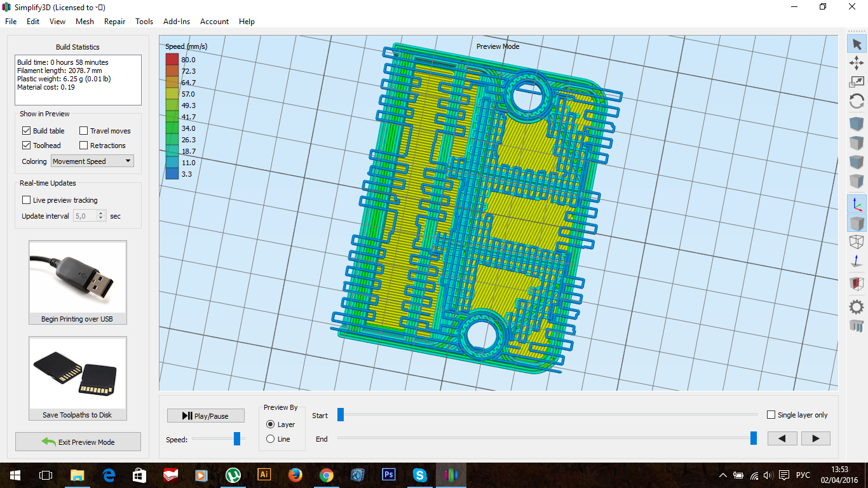Open the Coloring dropdown
868x488 pixels.
(x=92, y=161)
